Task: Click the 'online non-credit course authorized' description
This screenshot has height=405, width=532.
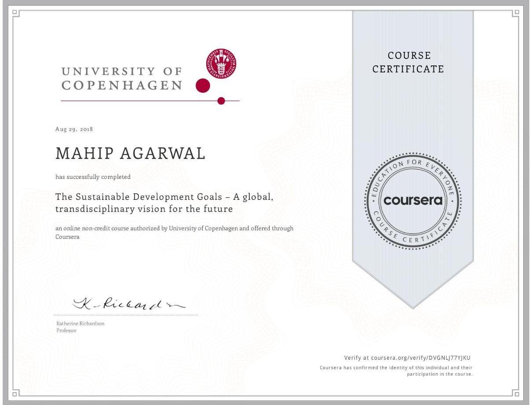Action: [175, 232]
